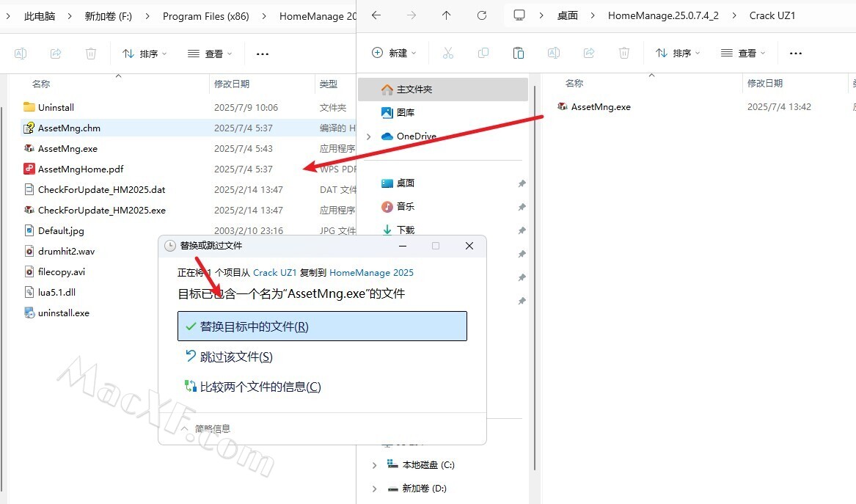Select 本地磁盘 (C:) in the navigation pane
Image resolution: width=856 pixels, height=504 pixels.
click(x=428, y=464)
